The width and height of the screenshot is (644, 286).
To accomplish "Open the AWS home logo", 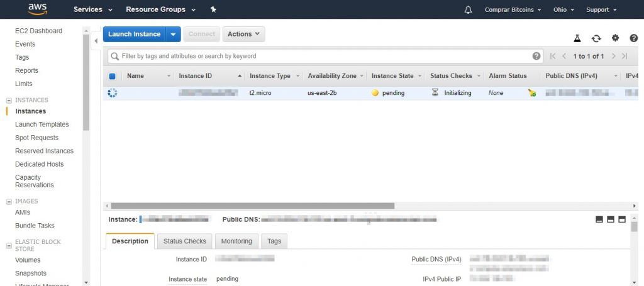I will (38, 9).
